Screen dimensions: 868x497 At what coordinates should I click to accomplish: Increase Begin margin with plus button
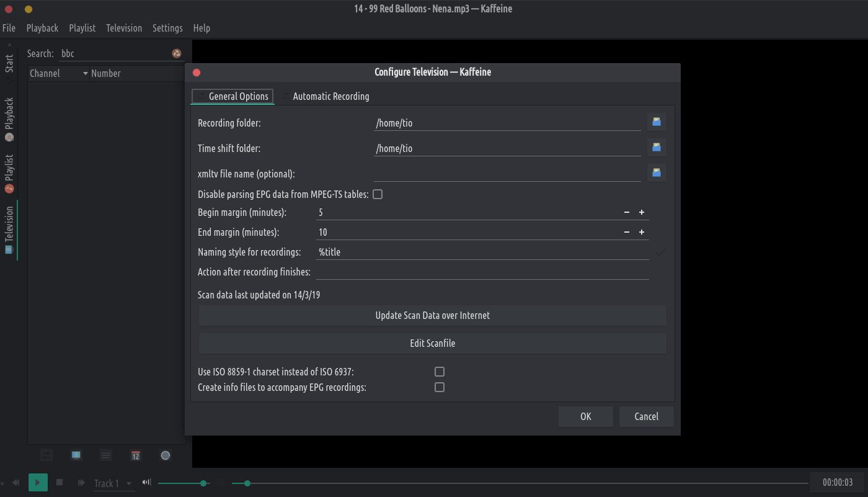tap(642, 212)
